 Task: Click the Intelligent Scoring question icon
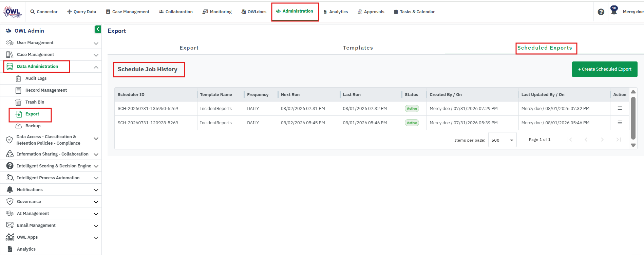(10, 166)
